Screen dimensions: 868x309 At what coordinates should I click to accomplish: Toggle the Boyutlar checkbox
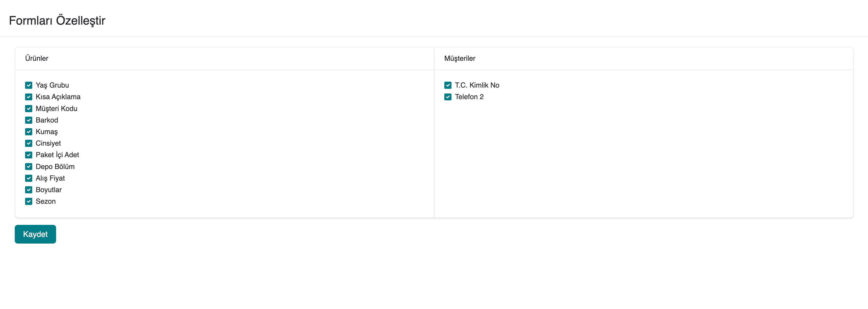tap(29, 190)
